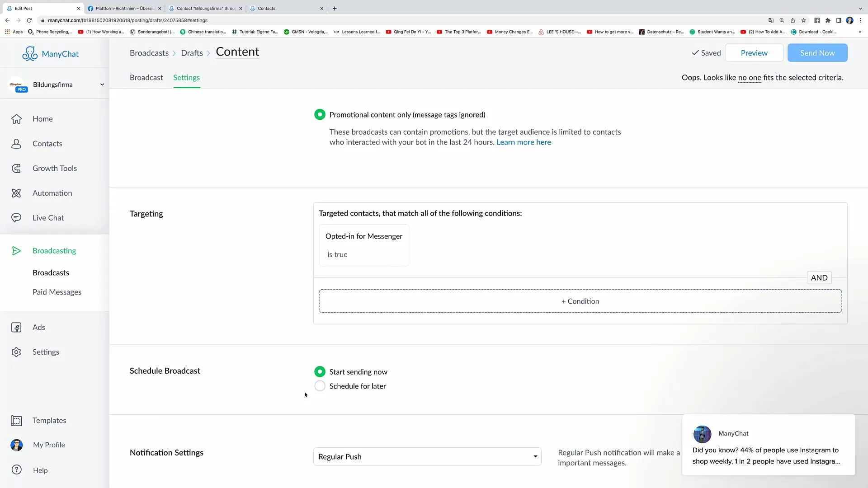Click the ManyChat home icon
The width and height of the screenshot is (868, 488).
coord(30,54)
